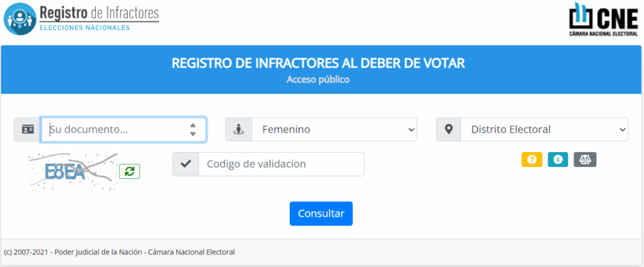
Task: Click the Registro de Infractores logo
Action: pos(82,19)
